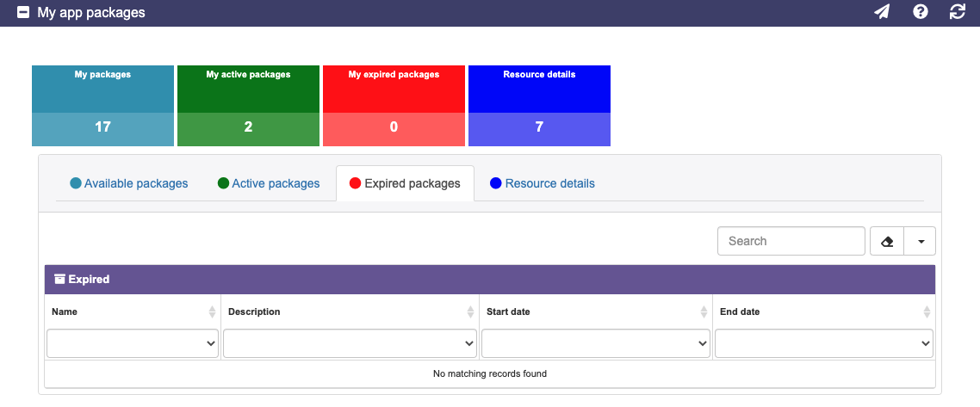Click the blue Resource details tile

(539, 106)
